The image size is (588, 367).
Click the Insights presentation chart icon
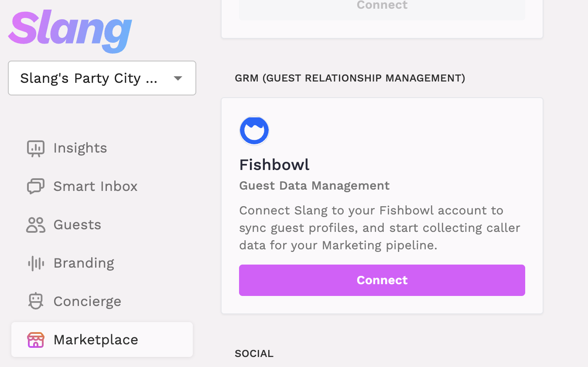click(36, 148)
